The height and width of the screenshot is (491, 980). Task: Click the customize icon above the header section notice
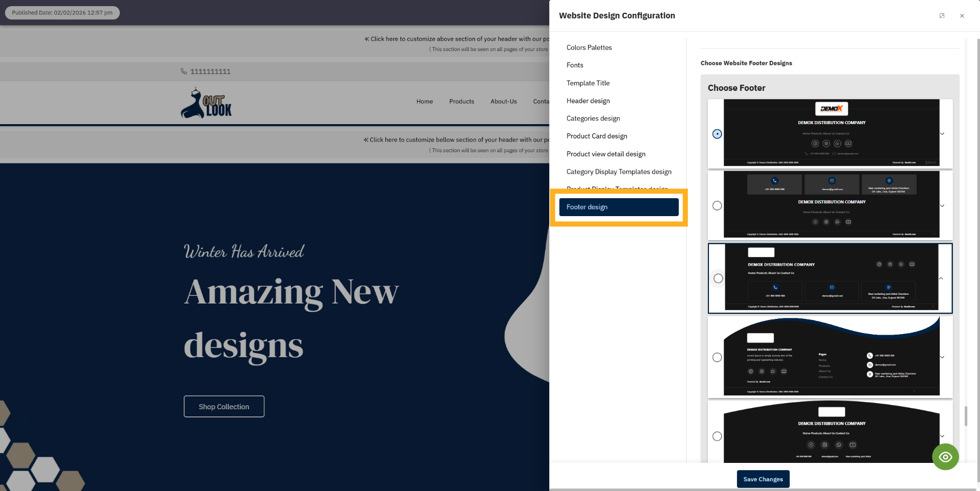point(366,38)
